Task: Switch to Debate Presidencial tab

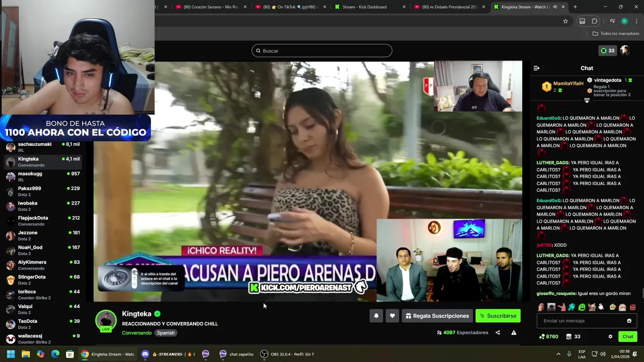Action: coord(449,7)
